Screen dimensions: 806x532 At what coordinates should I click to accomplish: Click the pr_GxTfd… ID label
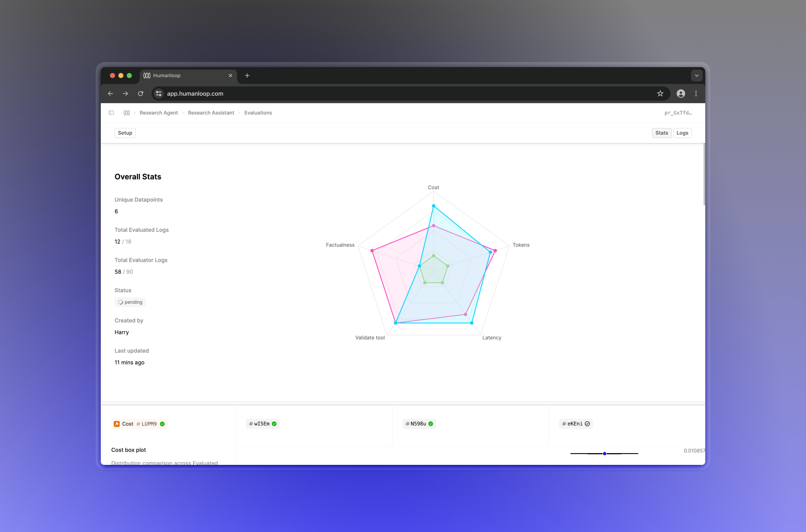[x=678, y=113]
